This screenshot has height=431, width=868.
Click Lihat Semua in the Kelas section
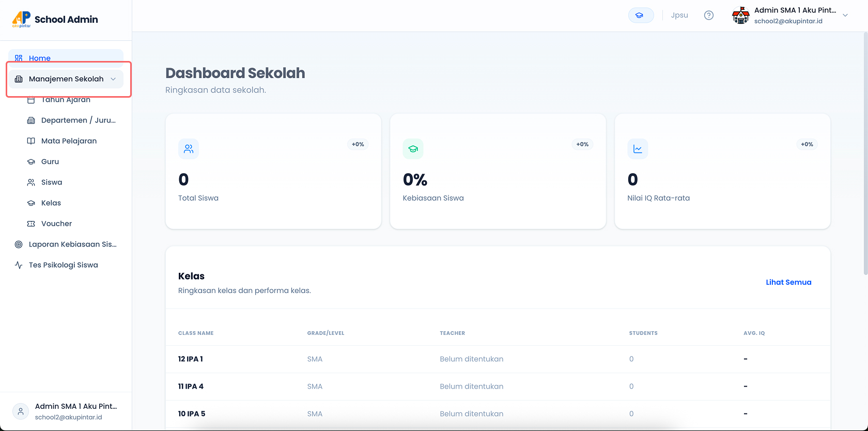pyautogui.click(x=788, y=282)
